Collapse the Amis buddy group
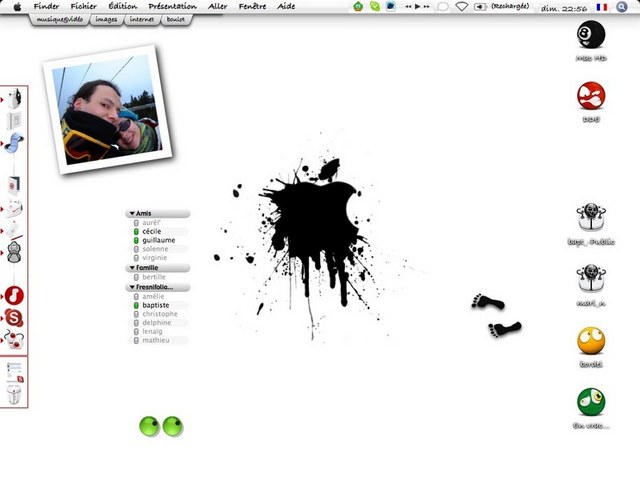The image size is (640, 480). 131,213
